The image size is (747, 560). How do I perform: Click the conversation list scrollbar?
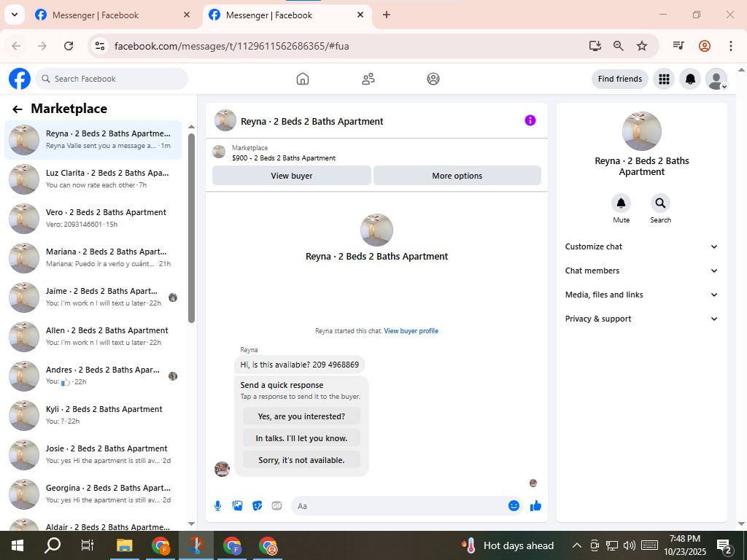click(x=192, y=227)
